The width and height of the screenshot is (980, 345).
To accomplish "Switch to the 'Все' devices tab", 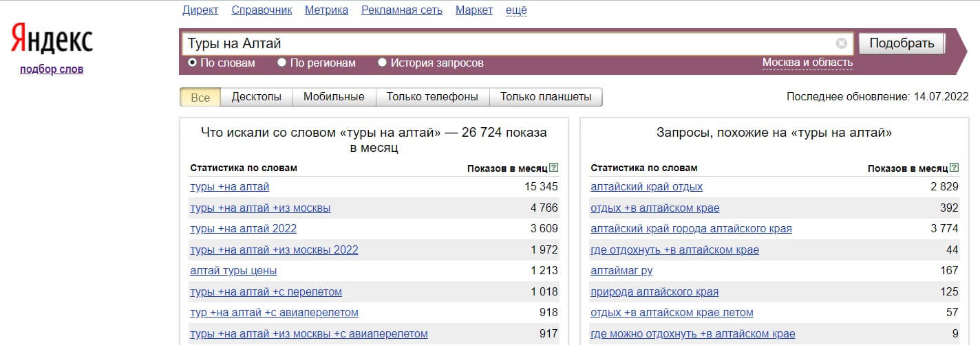I will [x=200, y=97].
